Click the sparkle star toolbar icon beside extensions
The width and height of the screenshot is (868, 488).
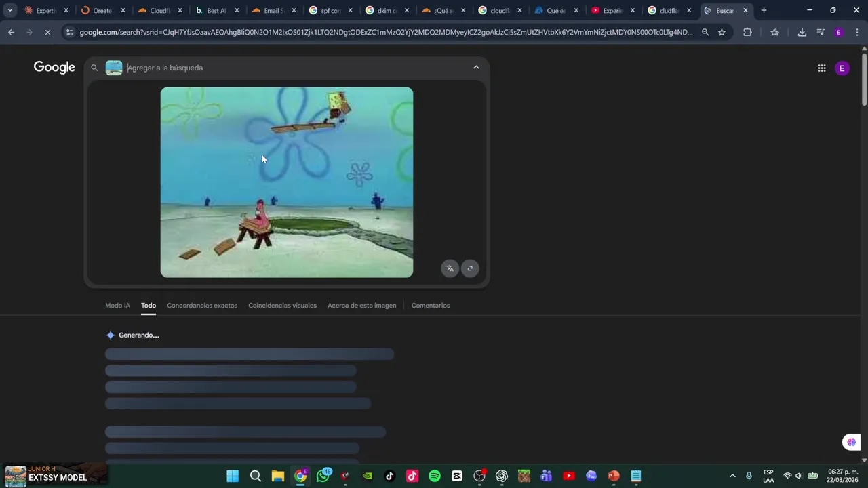774,32
